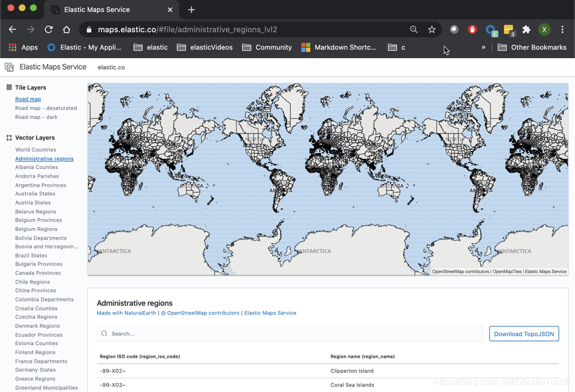
Task: Click the search magnifier in Search field
Action: coord(104,333)
